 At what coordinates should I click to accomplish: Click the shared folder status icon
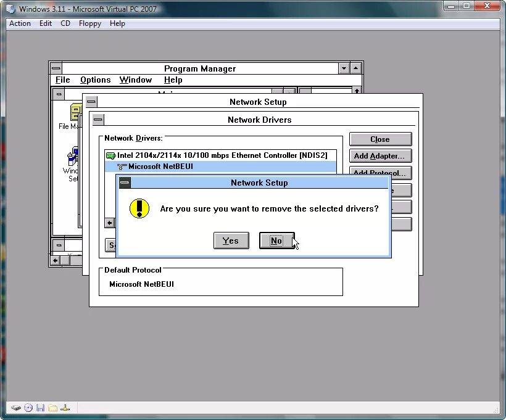tap(52, 408)
